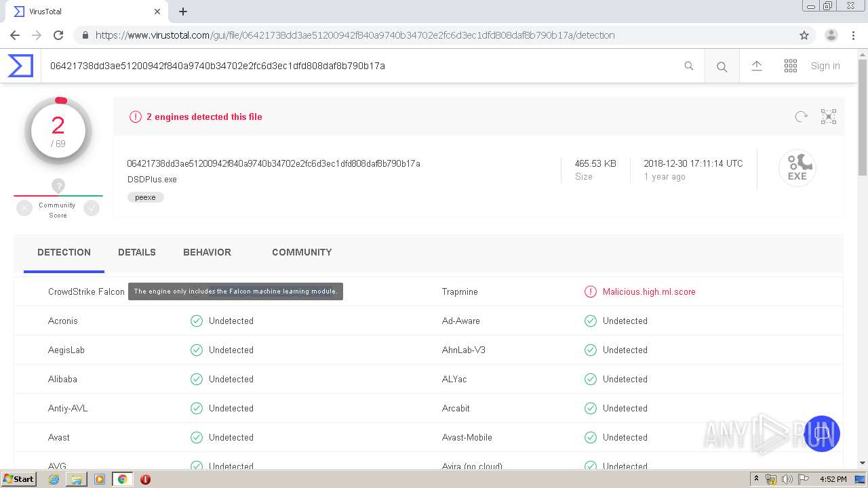Click the Antiy-AVL engine name
This screenshot has height=488, width=868.
coord(68,408)
